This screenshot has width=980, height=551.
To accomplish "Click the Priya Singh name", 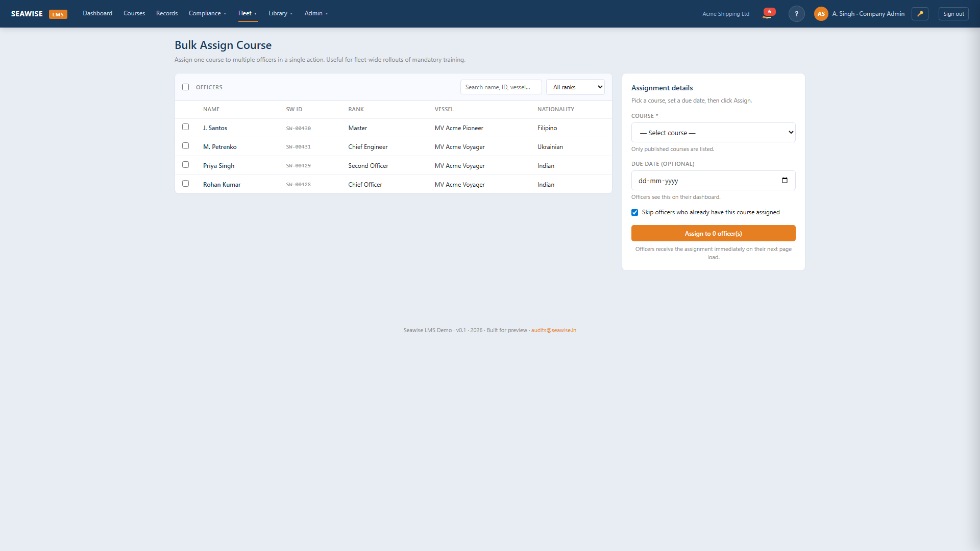I will (218, 166).
